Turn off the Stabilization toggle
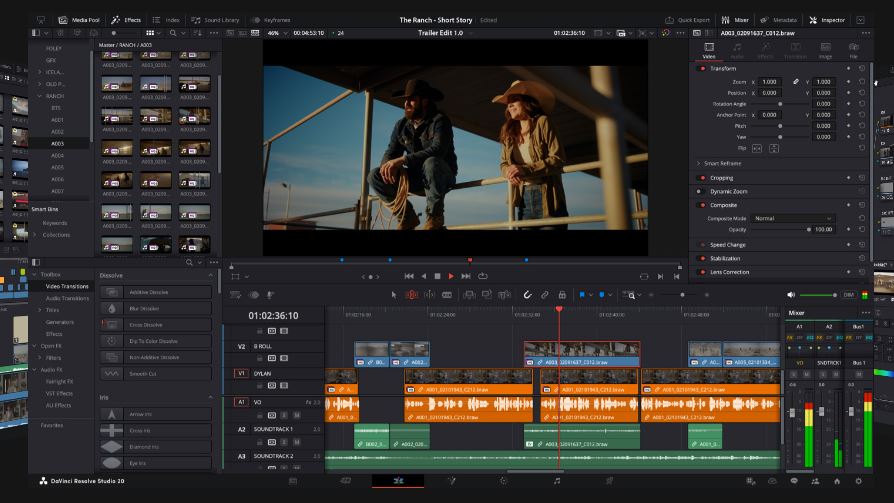 [701, 258]
